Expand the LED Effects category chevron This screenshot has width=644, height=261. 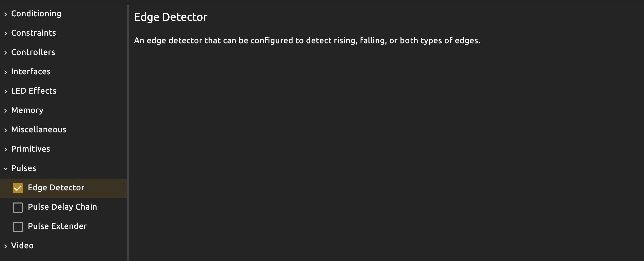coord(6,91)
